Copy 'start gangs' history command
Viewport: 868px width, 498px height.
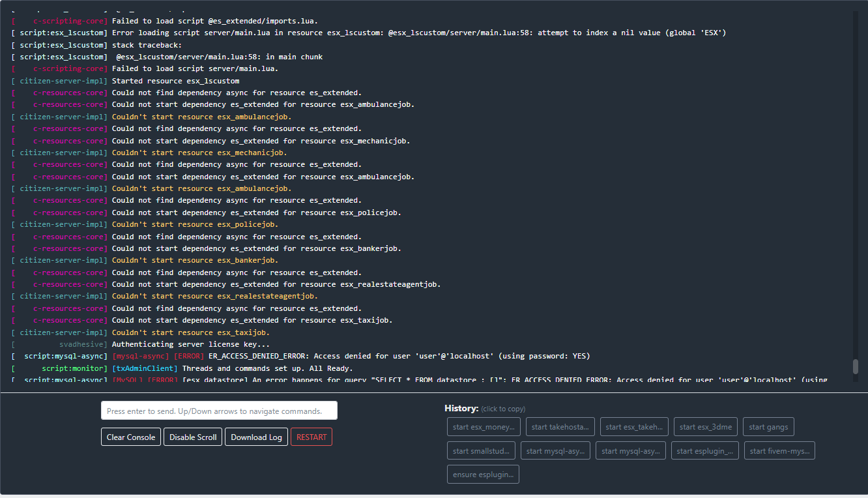(768, 427)
